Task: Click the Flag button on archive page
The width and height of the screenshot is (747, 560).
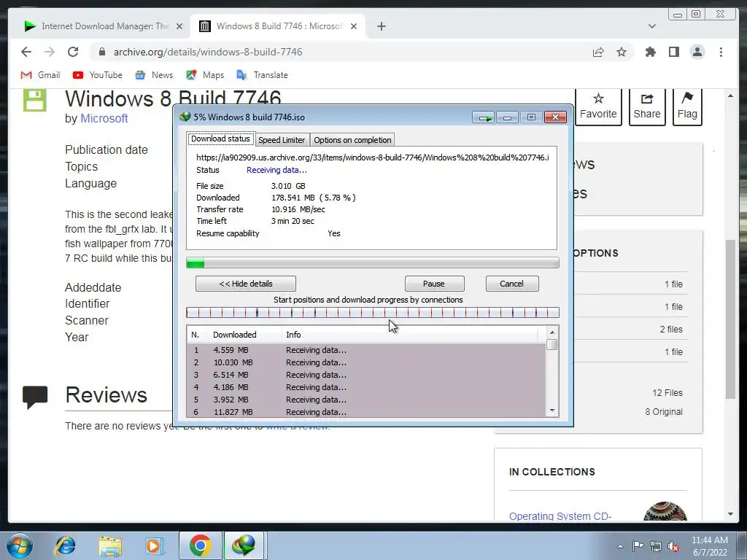Action: click(x=687, y=106)
